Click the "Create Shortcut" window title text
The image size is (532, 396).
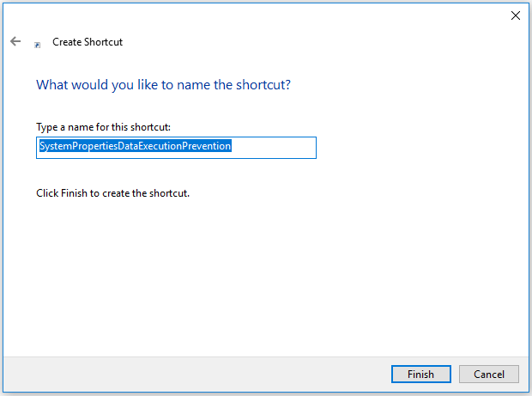[x=88, y=42]
